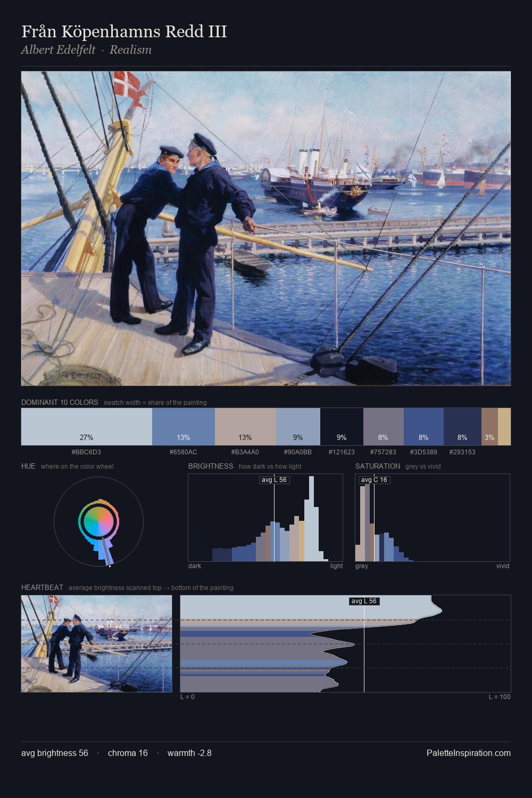Click the hex code text #121623
The height and width of the screenshot is (798, 532).
342,452
